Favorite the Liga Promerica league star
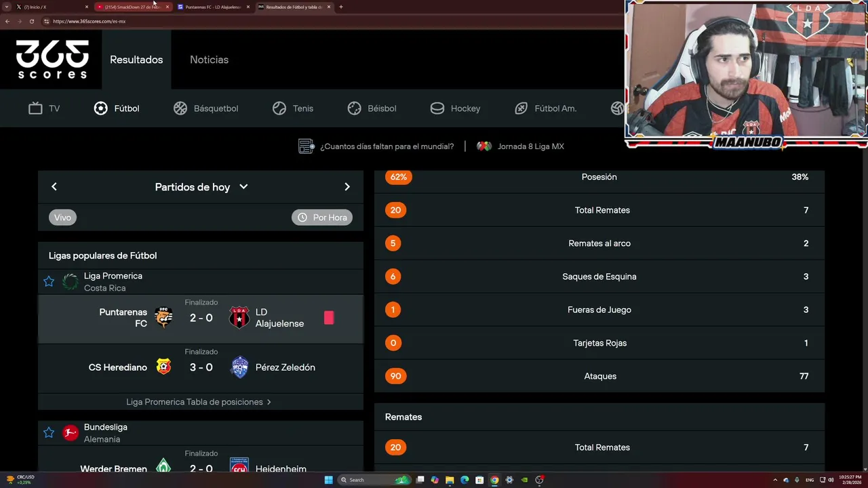This screenshot has height=488, width=868. 49,281
